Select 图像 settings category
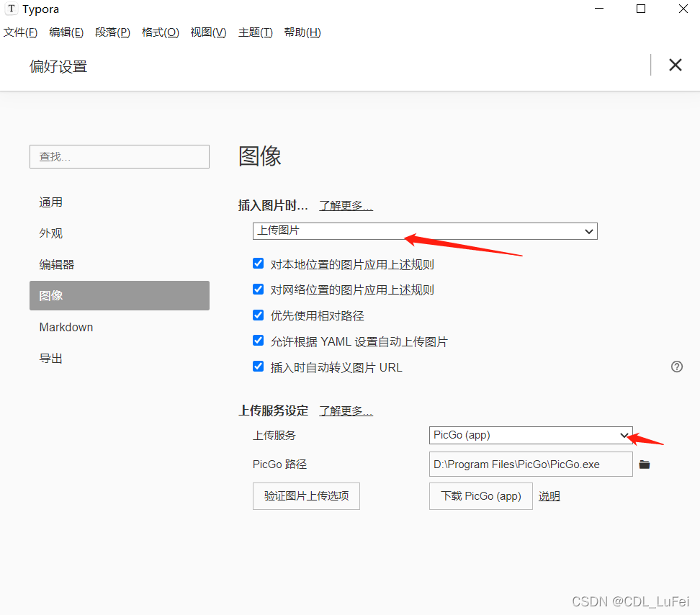This screenshot has height=615, width=700. [x=120, y=295]
